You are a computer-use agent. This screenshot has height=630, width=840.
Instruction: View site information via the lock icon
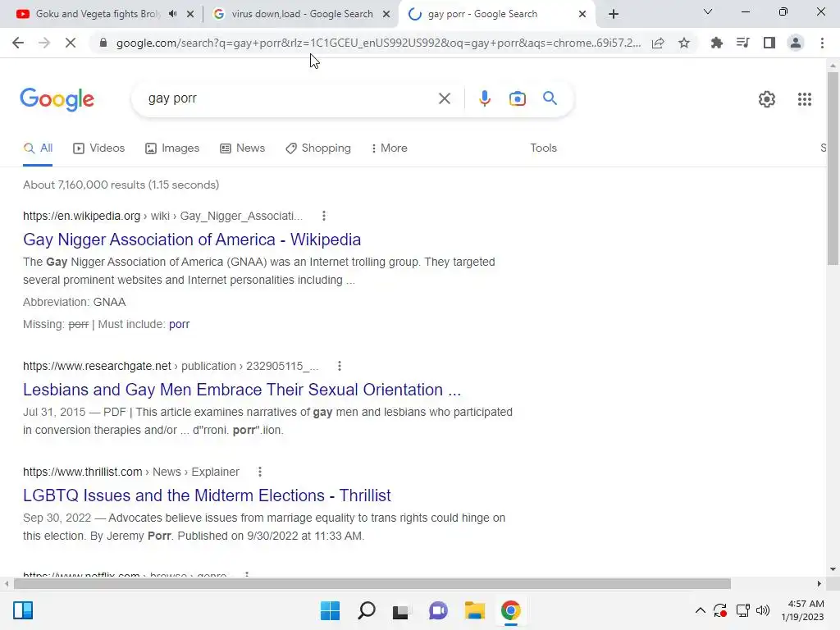pyautogui.click(x=103, y=43)
